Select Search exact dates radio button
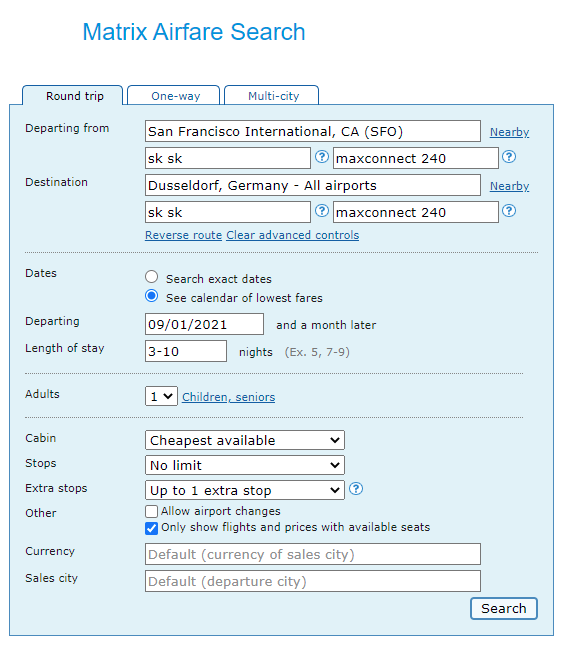Screen dimensions: 570x651 click(152, 277)
